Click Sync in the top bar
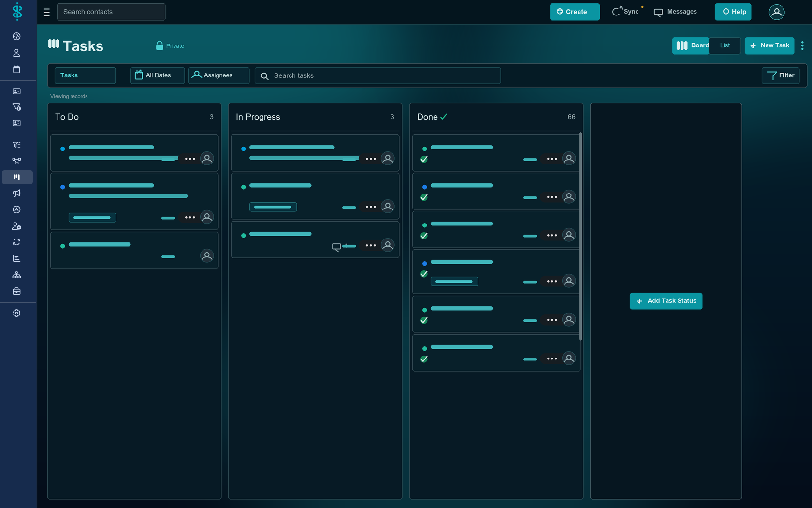The width and height of the screenshot is (812, 508). 626,12
